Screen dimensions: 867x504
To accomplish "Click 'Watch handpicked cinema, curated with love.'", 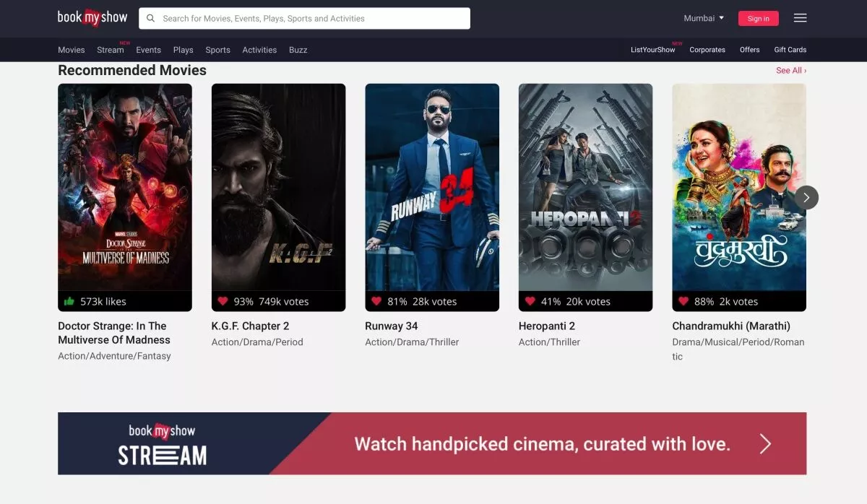I will [542, 443].
